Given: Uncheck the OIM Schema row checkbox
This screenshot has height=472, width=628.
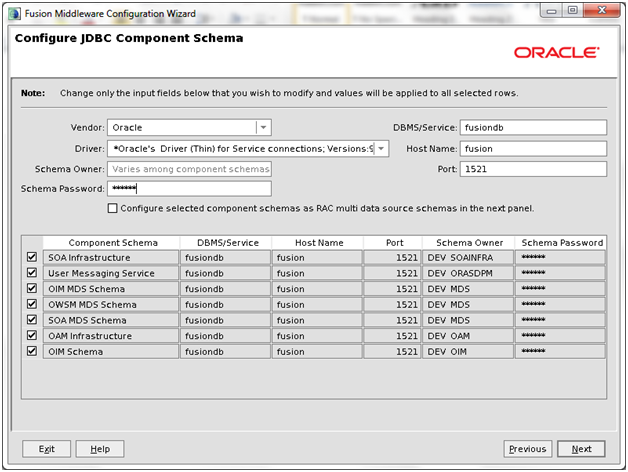Looking at the screenshot, I should 32,351.
